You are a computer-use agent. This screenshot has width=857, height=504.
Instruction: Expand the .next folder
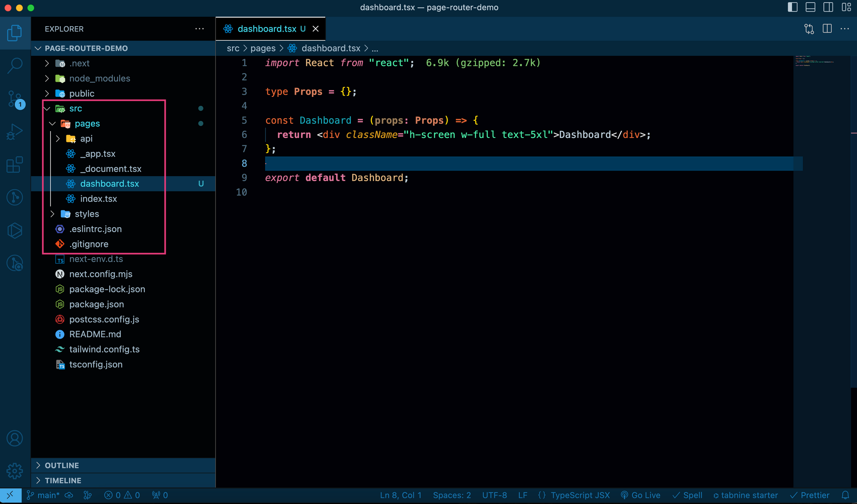(123, 63)
